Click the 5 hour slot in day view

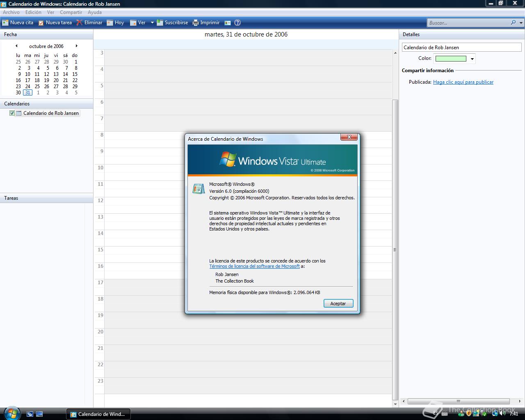(x=248, y=90)
